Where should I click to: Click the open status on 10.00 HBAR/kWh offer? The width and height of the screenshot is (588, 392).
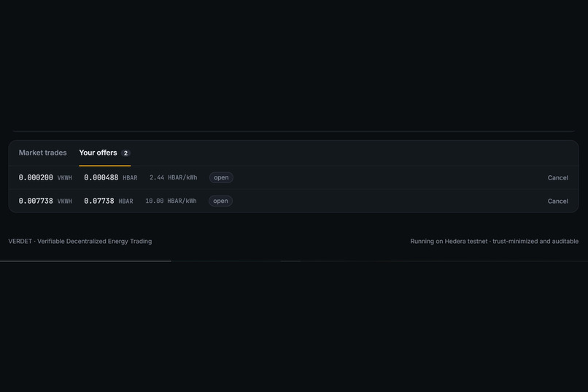pyautogui.click(x=220, y=201)
